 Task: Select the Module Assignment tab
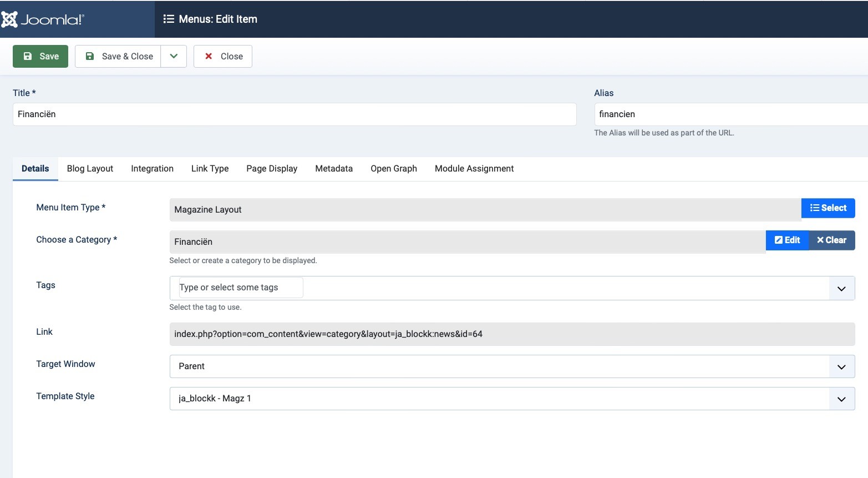[x=474, y=169]
